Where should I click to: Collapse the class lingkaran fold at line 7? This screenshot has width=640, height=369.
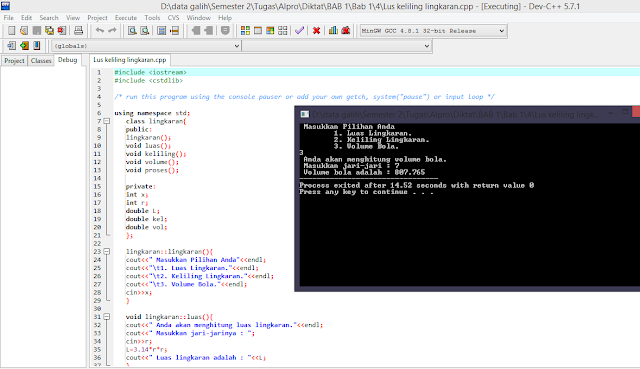[107, 121]
